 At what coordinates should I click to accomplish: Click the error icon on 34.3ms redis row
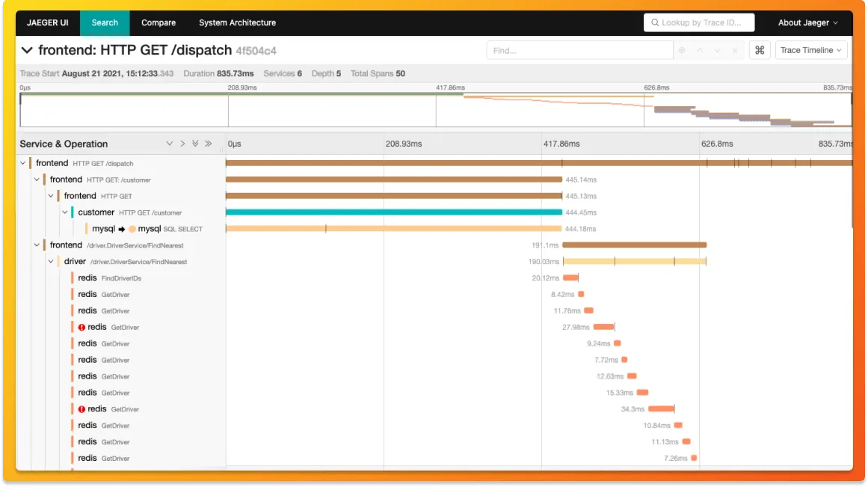(81, 409)
